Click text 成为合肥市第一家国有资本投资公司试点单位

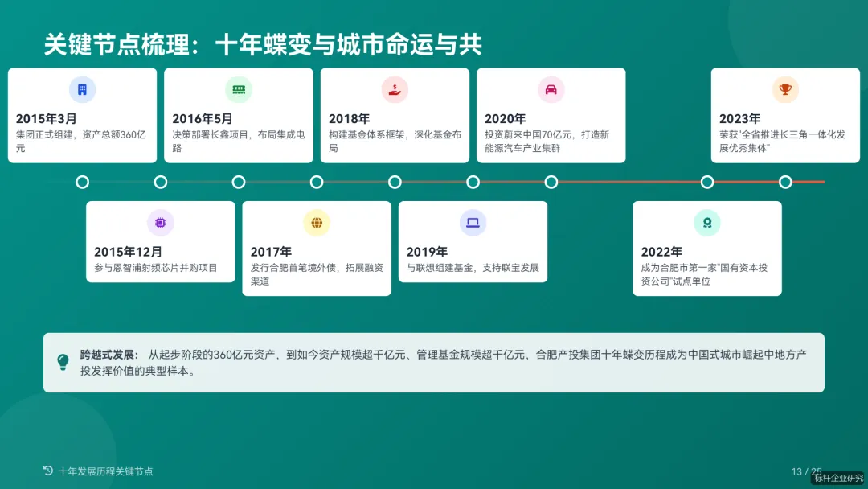click(704, 274)
